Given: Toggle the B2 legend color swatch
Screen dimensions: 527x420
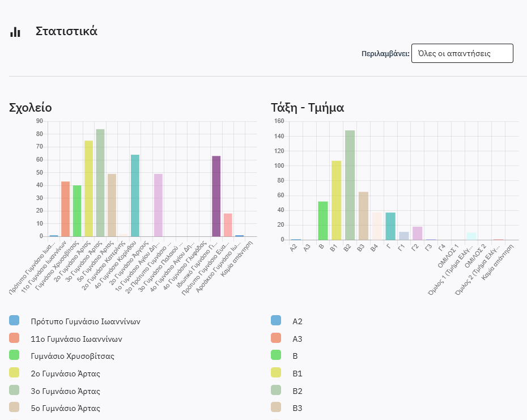Looking at the screenshot, I should [276, 390].
